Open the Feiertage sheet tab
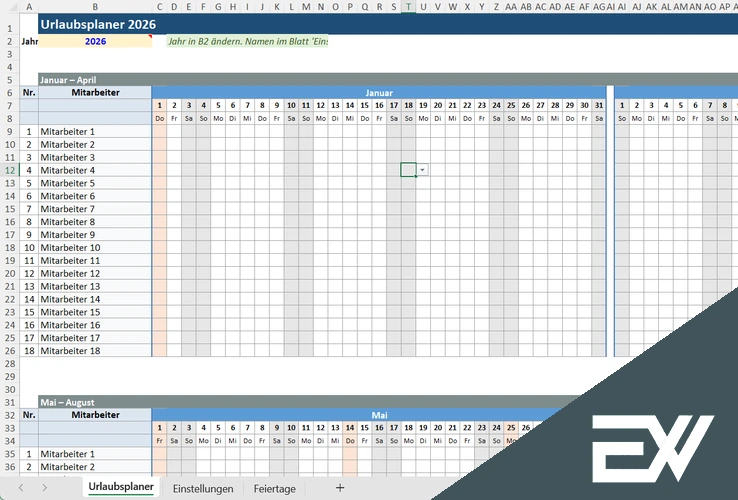Screen dimensions: 738x500 click(274, 488)
